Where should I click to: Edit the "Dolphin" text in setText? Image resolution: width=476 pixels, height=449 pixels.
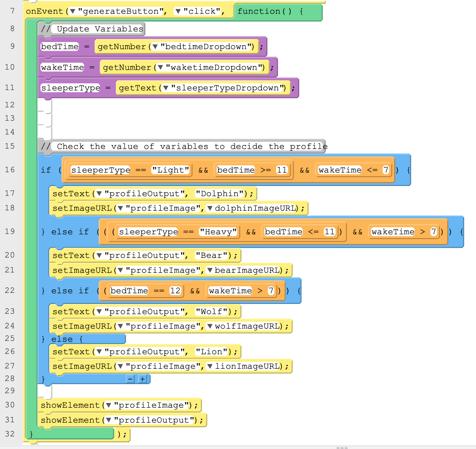click(220, 194)
